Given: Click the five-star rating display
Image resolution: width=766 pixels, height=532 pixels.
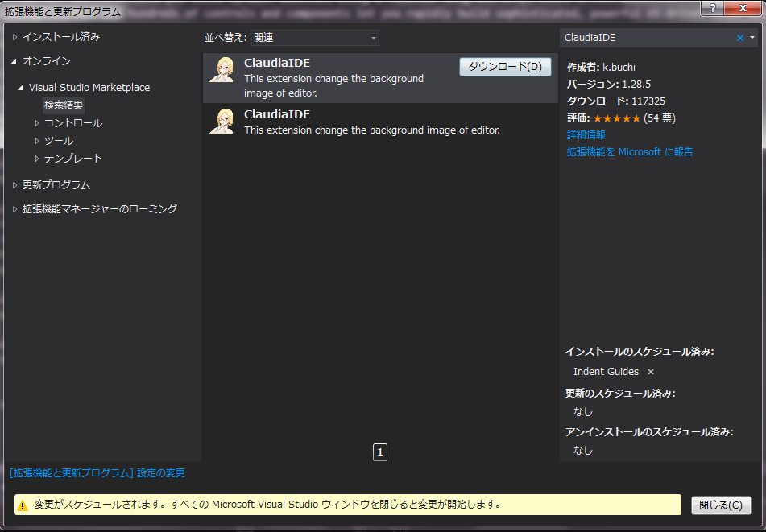Looking at the screenshot, I should [x=616, y=118].
